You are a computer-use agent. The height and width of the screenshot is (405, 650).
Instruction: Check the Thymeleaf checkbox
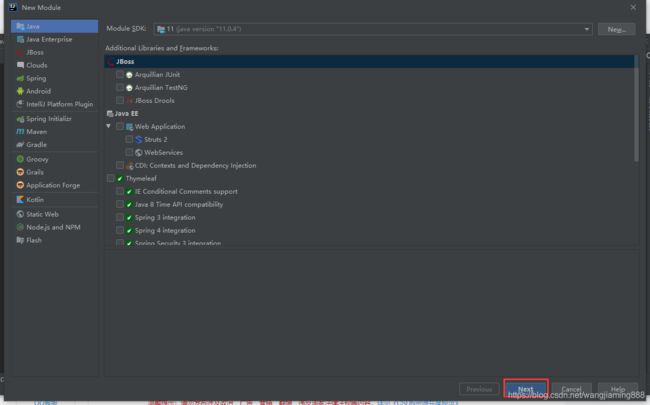[111, 178]
